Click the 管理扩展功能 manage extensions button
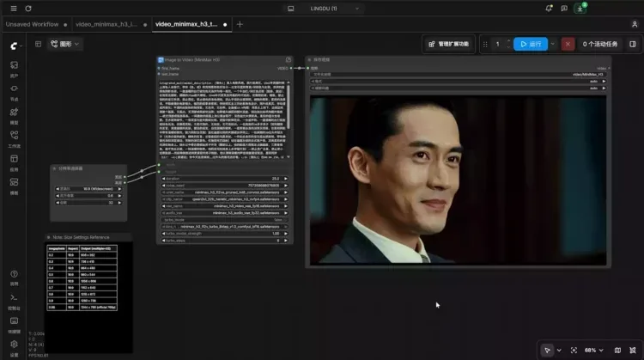Screen dimensions: 644x360 point(448,44)
